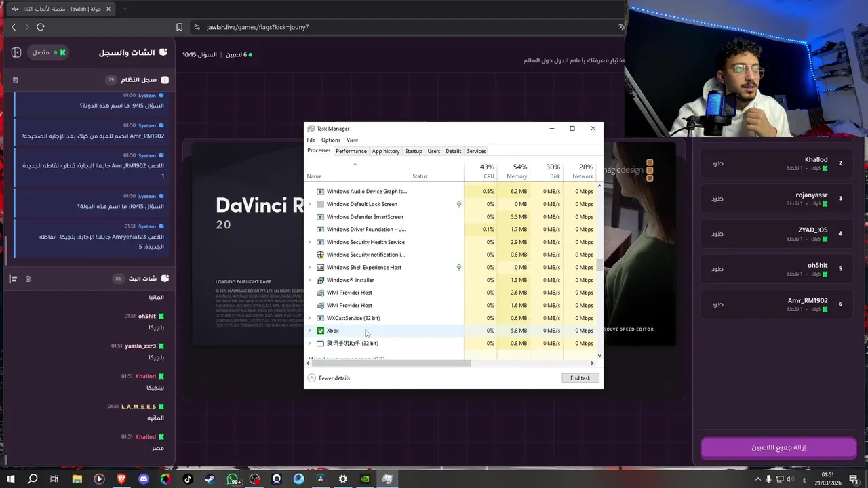Open NVIDIA app in the taskbar

pos(365,479)
